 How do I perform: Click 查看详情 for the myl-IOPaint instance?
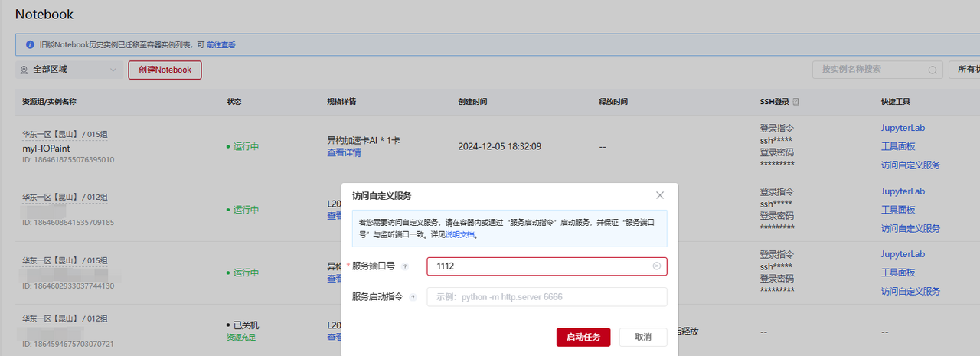click(344, 152)
